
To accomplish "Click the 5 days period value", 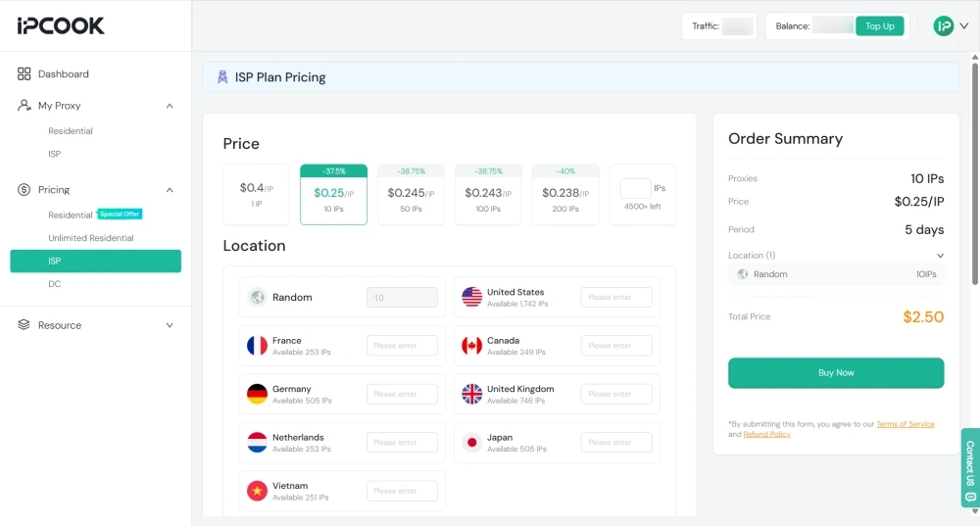I will (924, 230).
